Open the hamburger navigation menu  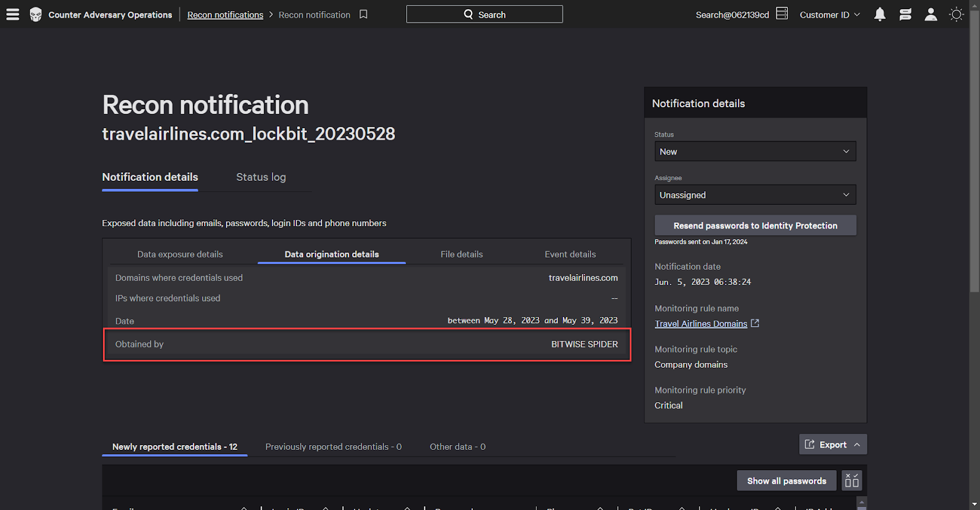coord(13,14)
